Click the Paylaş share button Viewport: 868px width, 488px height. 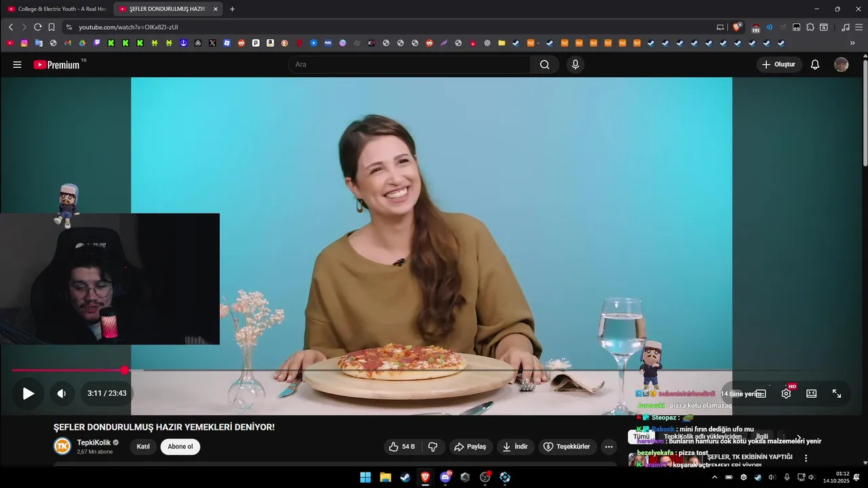pyautogui.click(x=470, y=447)
